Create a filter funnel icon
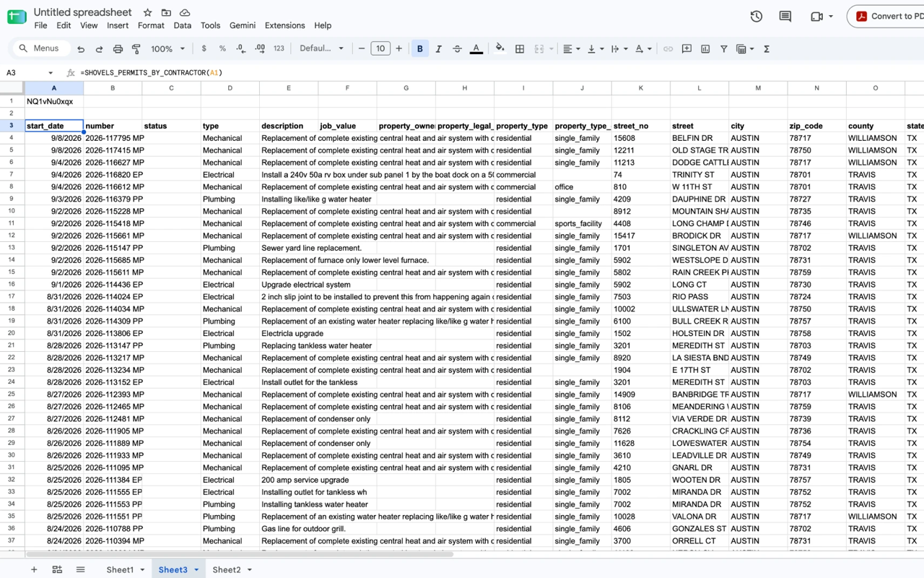Screen dimensions: 924x578 click(x=723, y=49)
